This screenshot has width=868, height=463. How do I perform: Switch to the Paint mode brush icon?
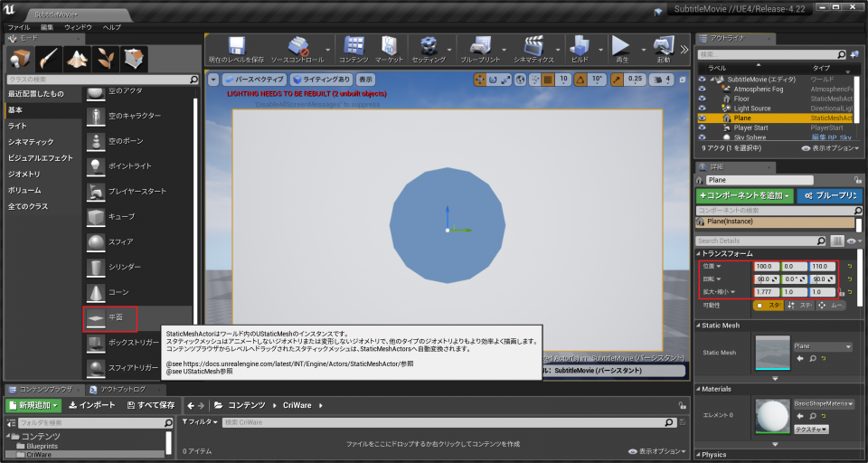(x=49, y=59)
